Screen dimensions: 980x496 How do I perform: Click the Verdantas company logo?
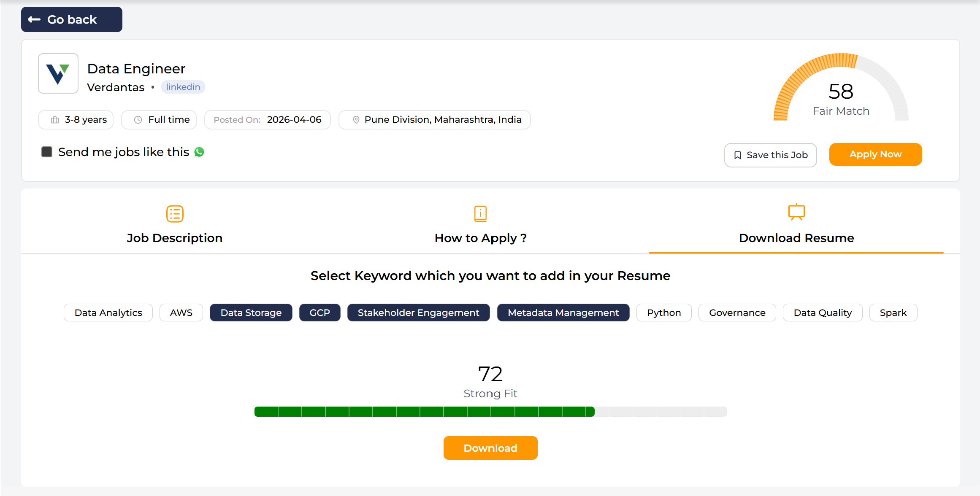click(x=58, y=73)
